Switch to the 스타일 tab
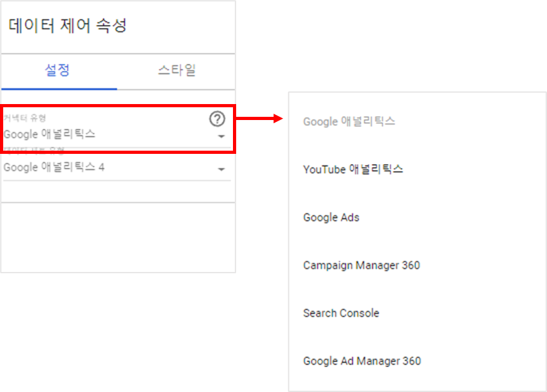 point(176,72)
